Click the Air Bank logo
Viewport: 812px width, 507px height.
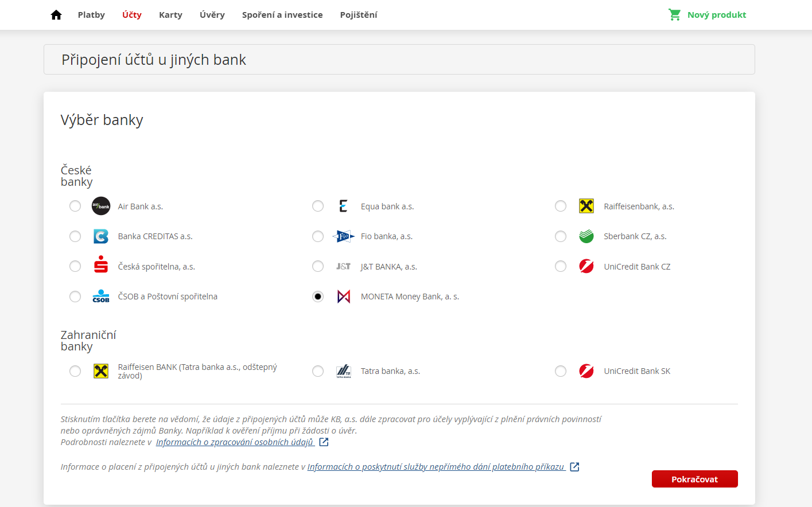coord(101,206)
